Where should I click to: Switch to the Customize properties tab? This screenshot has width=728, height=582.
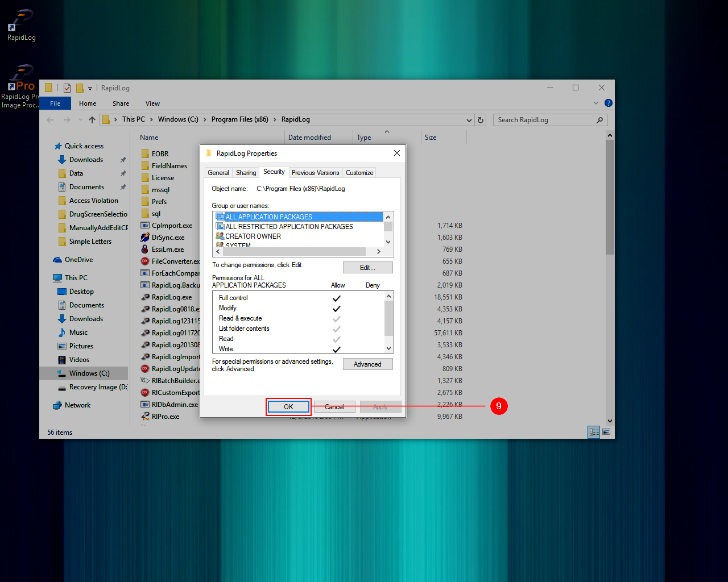coord(359,173)
